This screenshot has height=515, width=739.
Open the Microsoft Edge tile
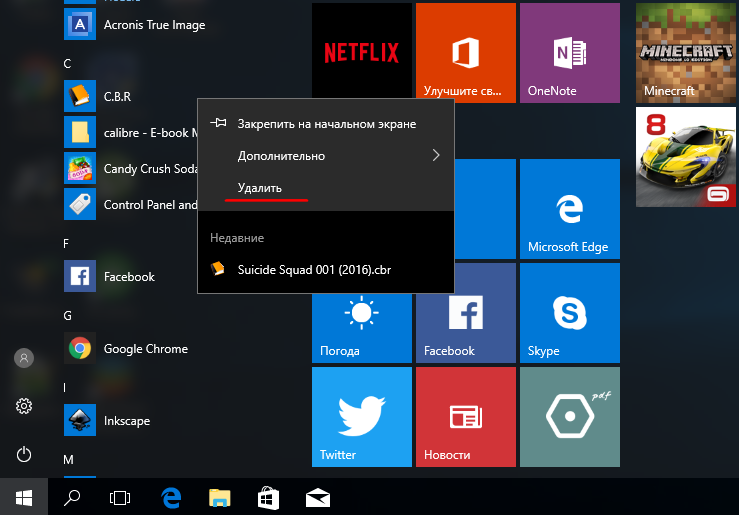[x=570, y=209]
